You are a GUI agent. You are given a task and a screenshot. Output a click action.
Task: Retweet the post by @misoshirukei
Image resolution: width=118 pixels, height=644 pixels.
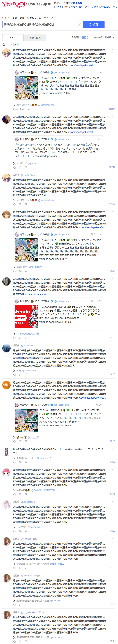pos(20,374)
